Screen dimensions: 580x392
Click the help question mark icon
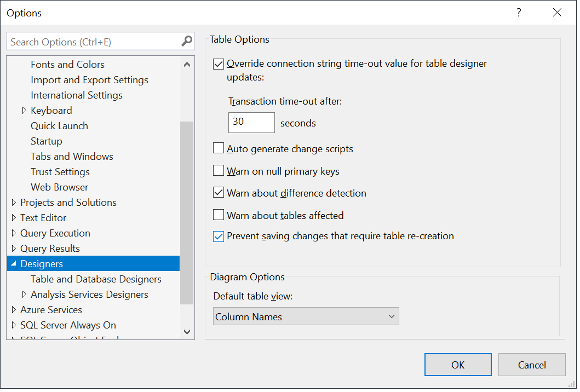(519, 12)
